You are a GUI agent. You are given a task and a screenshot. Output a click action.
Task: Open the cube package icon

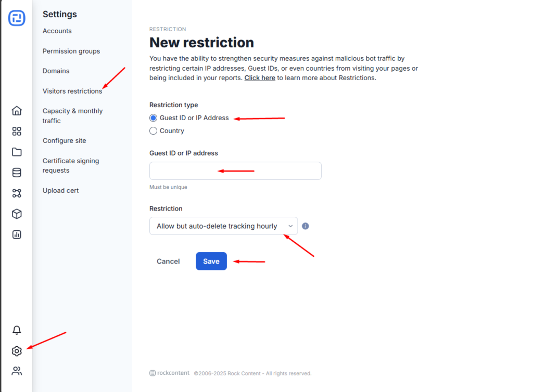pos(17,214)
